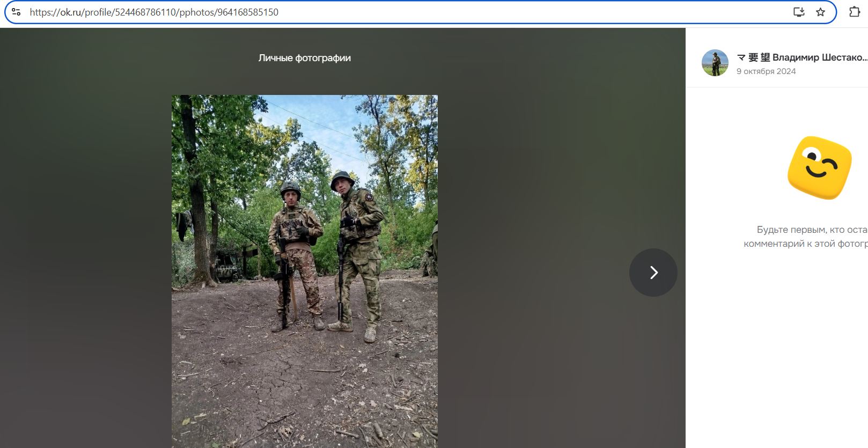Bookmark this page with the star icon
Screen dimensions: 868x448
[x=820, y=12]
